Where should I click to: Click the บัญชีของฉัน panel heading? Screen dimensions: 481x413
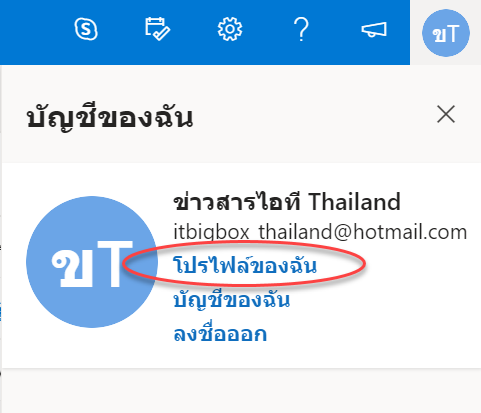110,118
